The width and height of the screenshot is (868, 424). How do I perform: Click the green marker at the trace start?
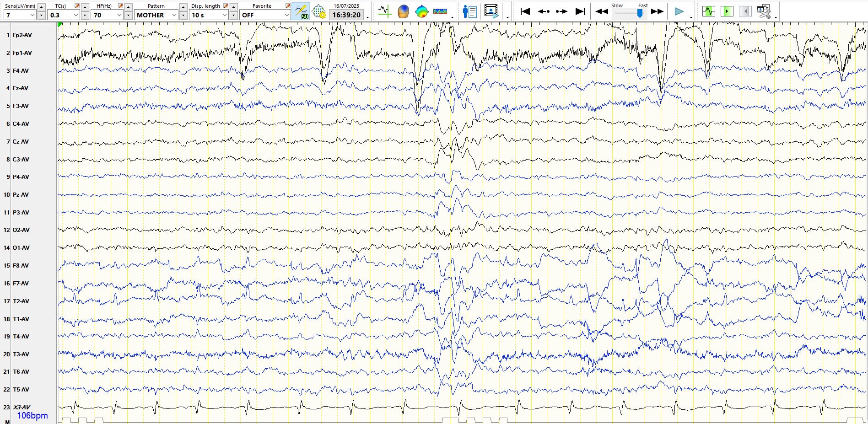pos(60,25)
